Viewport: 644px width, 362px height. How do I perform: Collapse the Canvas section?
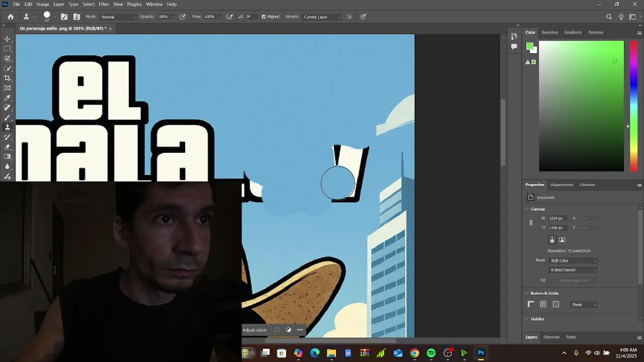click(x=527, y=209)
